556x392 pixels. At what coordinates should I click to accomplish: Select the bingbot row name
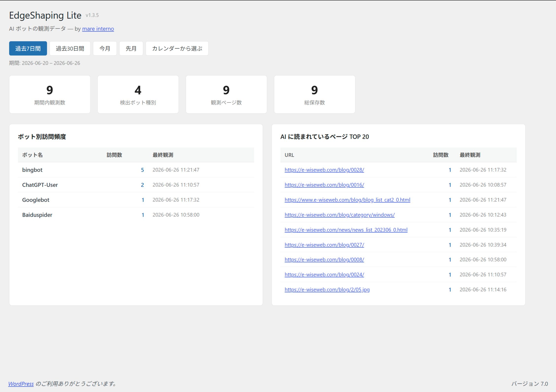click(32, 170)
